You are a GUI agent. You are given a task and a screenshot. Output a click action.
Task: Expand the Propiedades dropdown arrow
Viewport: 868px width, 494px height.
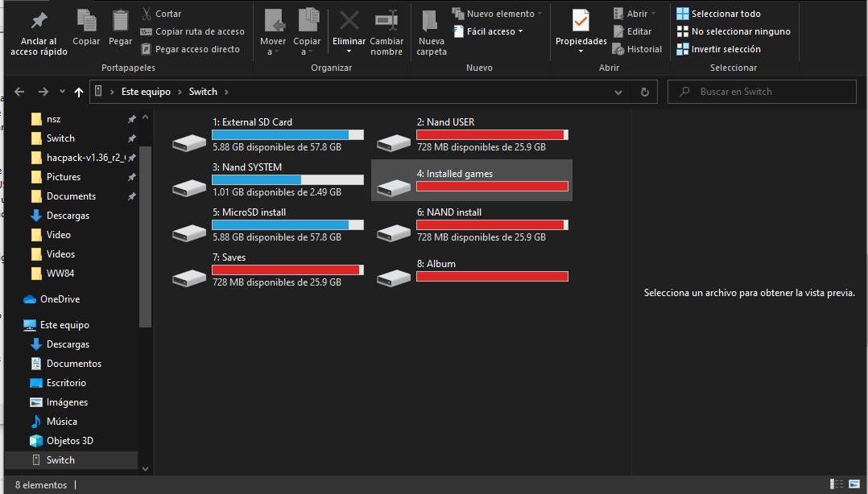pos(581,51)
